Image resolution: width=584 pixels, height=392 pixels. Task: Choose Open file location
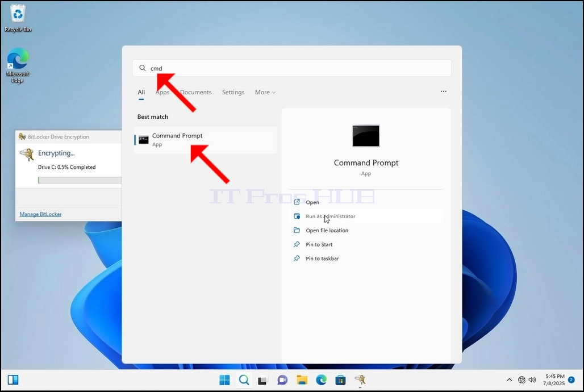(366, 230)
